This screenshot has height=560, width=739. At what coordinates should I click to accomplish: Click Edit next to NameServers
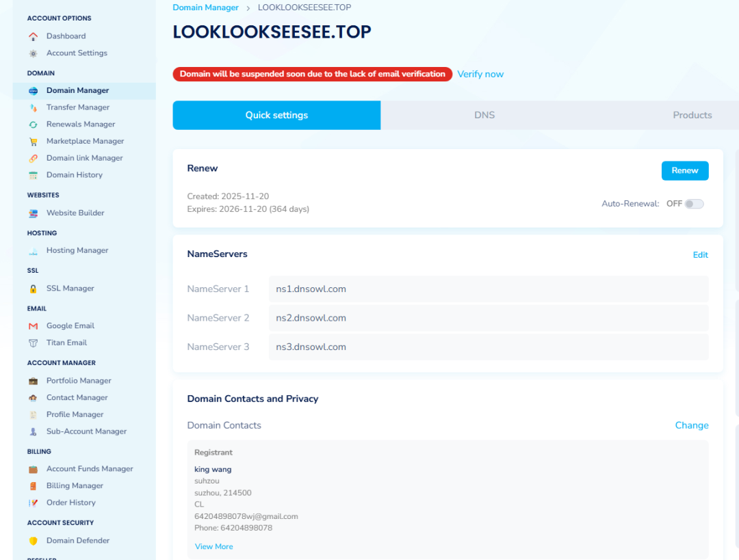pyautogui.click(x=701, y=255)
